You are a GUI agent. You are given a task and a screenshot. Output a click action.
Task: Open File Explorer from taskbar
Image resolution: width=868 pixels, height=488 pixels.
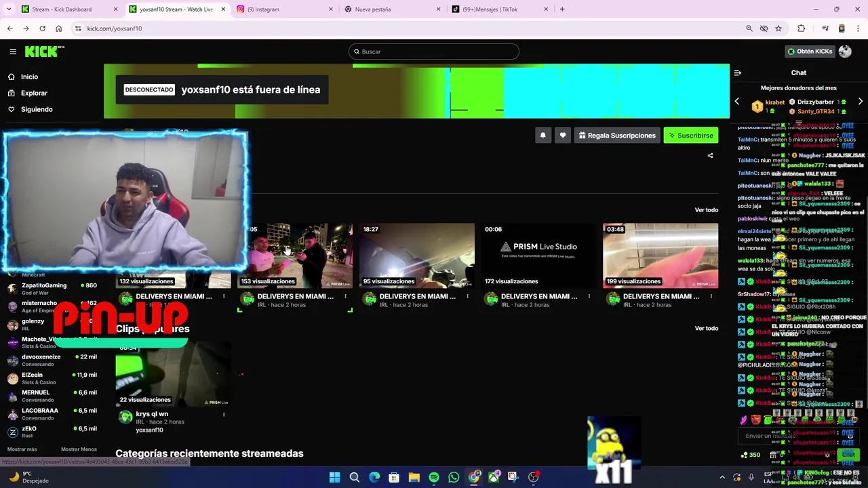pyautogui.click(x=414, y=477)
